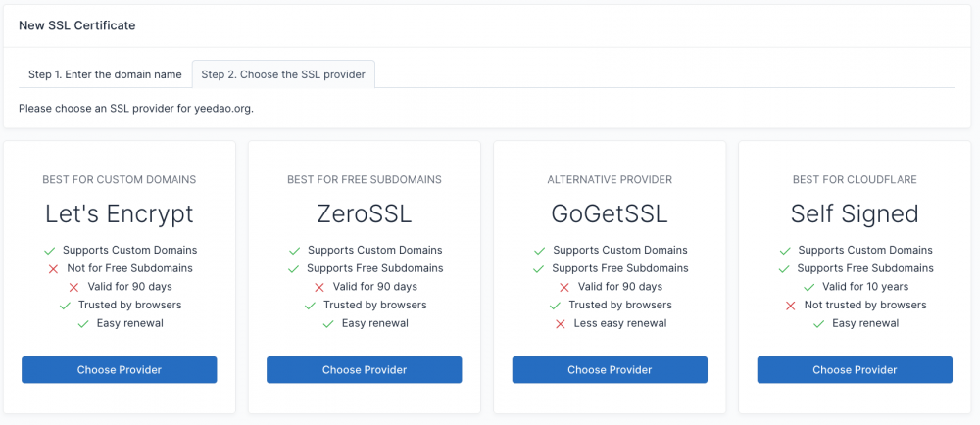The width and height of the screenshot is (980, 425).
Task: Go back to Step 1 domain name tab
Action: point(105,74)
